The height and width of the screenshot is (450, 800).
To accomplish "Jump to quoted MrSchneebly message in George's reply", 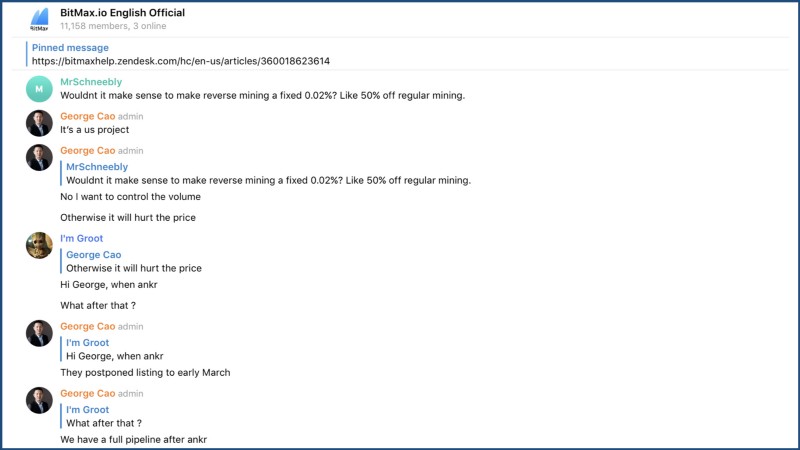I will (x=268, y=174).
